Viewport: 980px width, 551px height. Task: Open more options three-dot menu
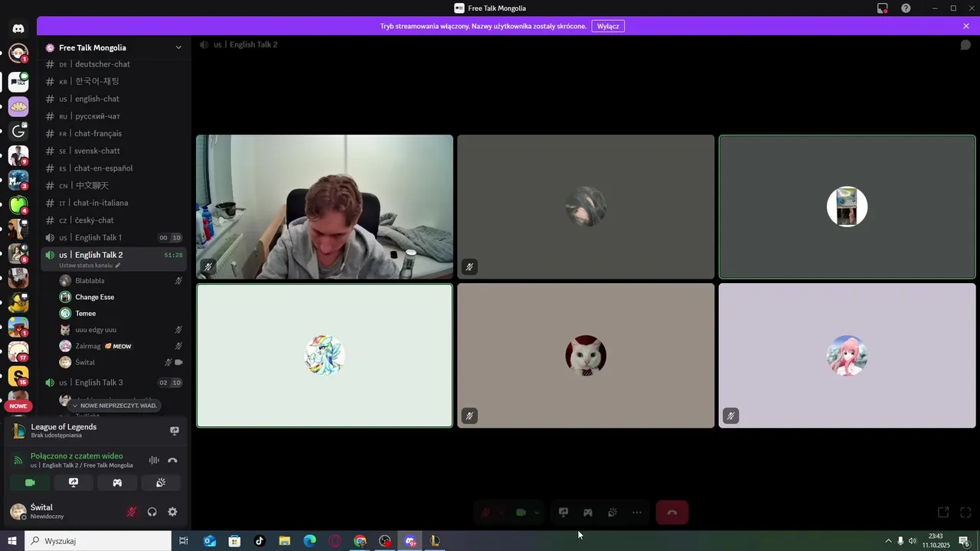pos(637,513)
